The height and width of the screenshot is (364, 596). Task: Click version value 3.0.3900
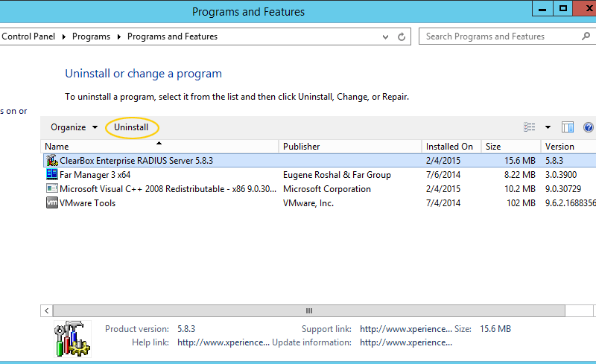click(561, 175)
